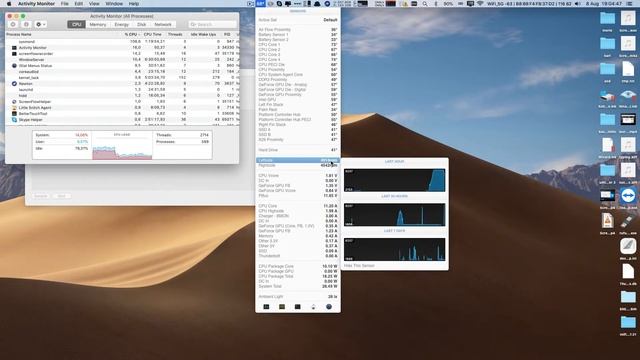Click the Last Hour fan graph
The image size is (640, 360).
pos(394,180)
